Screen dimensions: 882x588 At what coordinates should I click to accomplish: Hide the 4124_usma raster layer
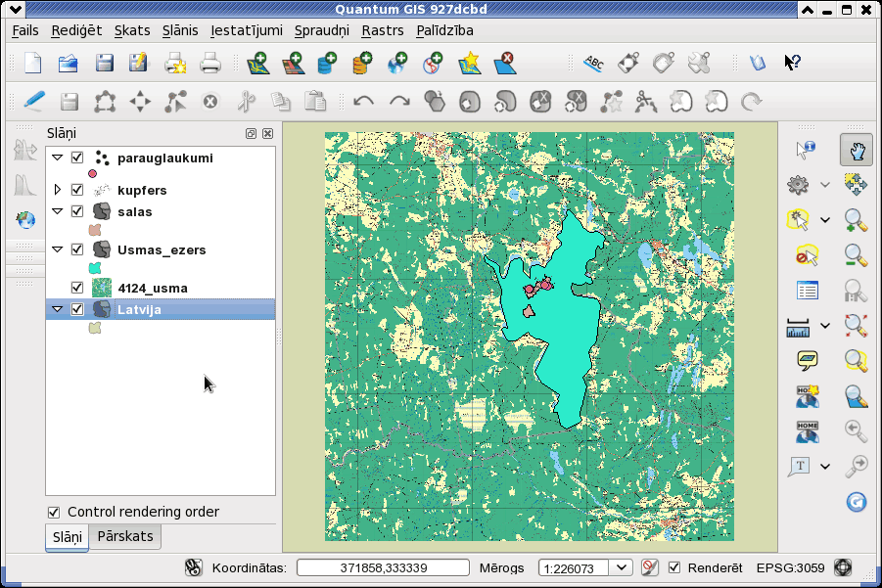click(77, 288)
